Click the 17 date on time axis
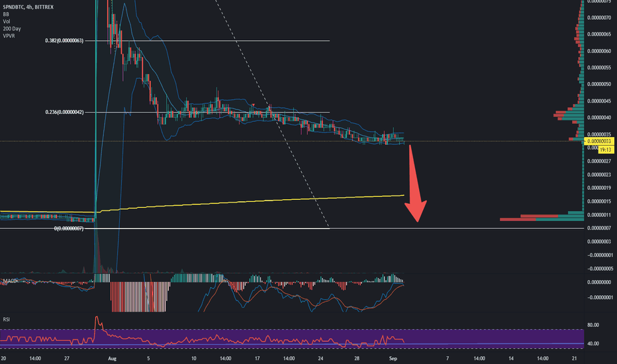This screenshot has height=364, width=617. pos(257,359)
